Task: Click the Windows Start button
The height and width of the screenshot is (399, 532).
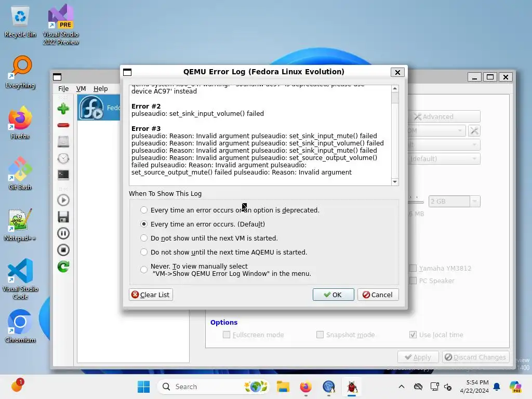Action: pos(143,387)
